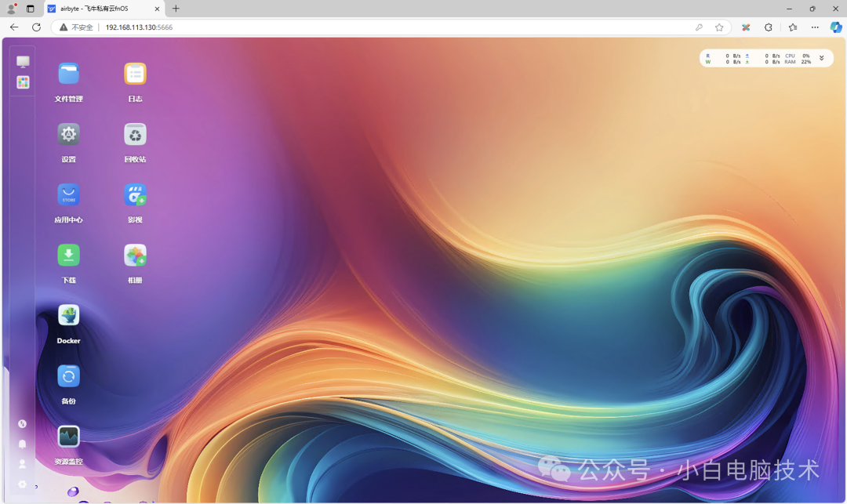Close the airbyte fnOS browser tab
The height and width of the screenshot is (504, 847).
tap(157, 9)
